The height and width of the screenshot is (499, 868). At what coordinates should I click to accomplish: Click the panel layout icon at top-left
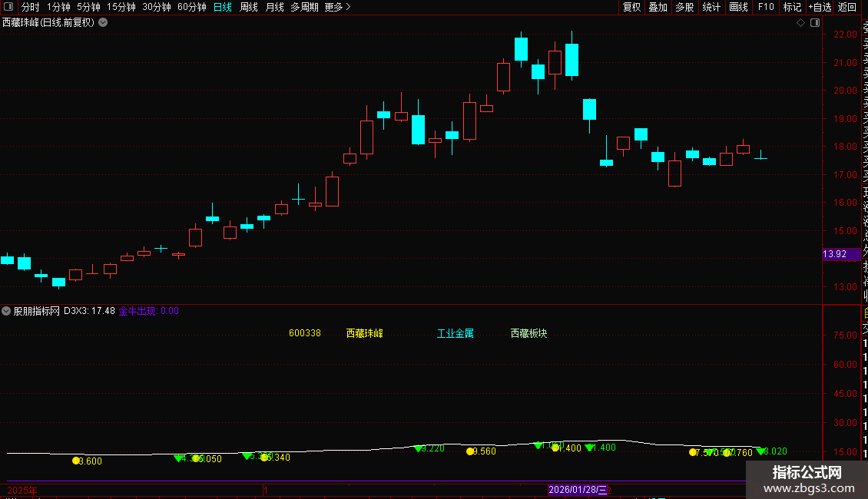pyautogui.click(x=8, y=7)
